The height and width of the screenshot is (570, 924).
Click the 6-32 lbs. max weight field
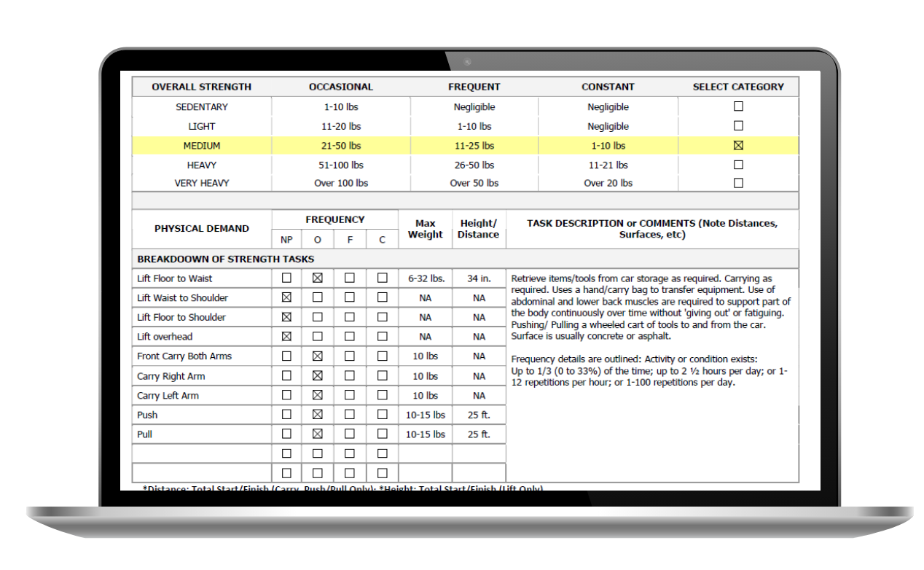tap(425, 278)
